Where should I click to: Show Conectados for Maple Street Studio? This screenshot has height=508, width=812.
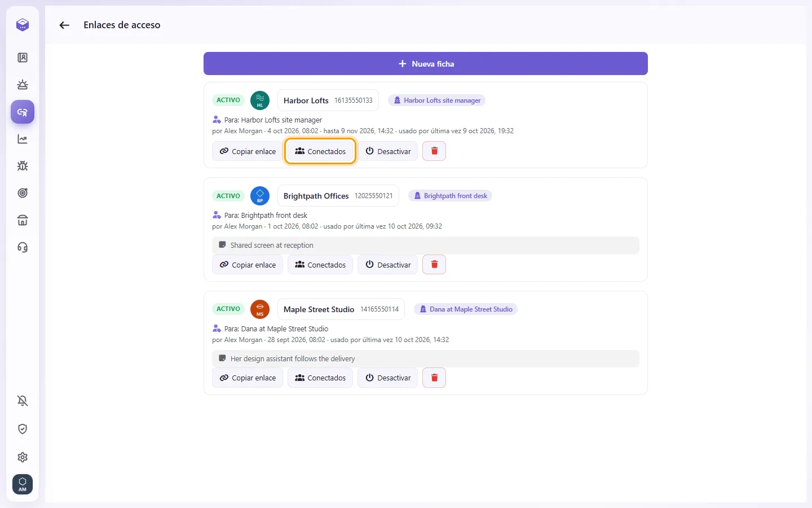coord(320,378)
